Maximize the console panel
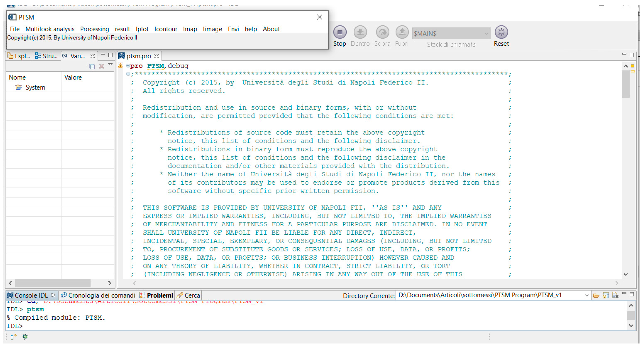Screen dimensions: 644x347 point(632,294)
